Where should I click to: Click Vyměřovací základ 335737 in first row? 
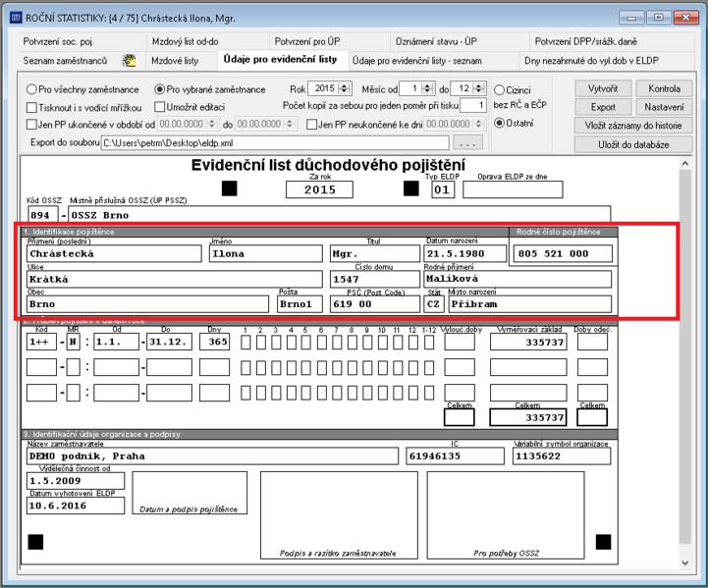click(x=528, y=342)
